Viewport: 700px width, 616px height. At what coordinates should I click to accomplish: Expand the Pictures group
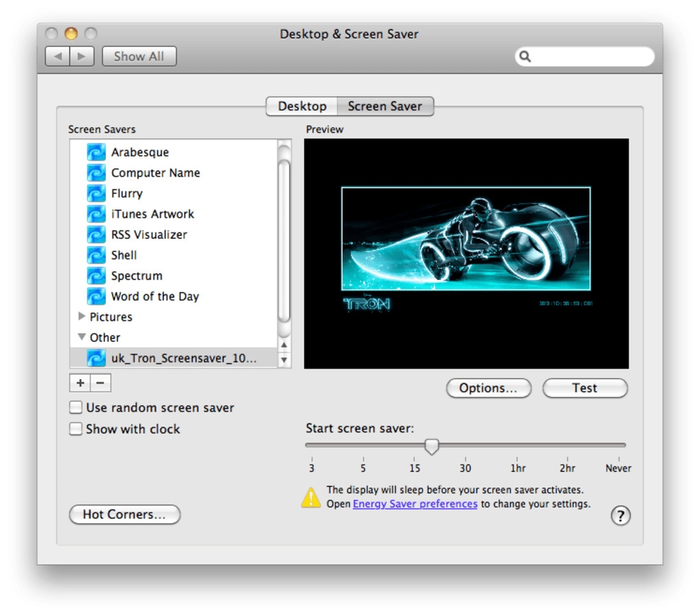(x=81, y=317)
